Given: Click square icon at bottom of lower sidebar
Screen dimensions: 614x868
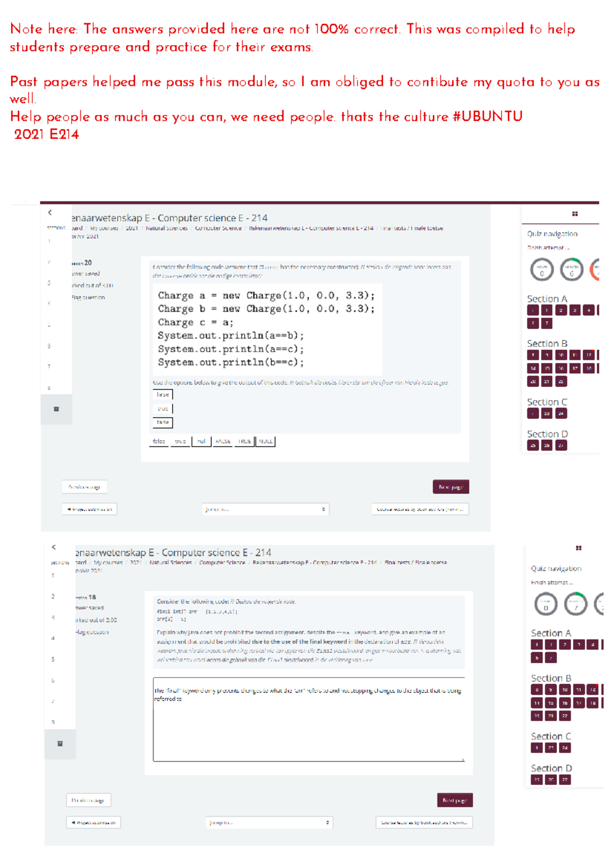Looking at the screenshot, I should pos(60,743).
